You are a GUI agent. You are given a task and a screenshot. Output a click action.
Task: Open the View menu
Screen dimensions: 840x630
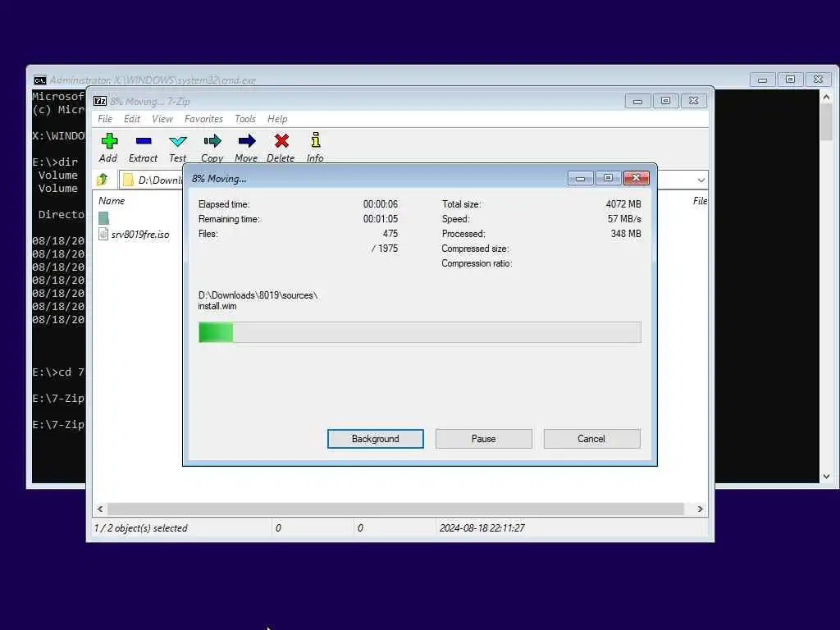click(162, 119)
